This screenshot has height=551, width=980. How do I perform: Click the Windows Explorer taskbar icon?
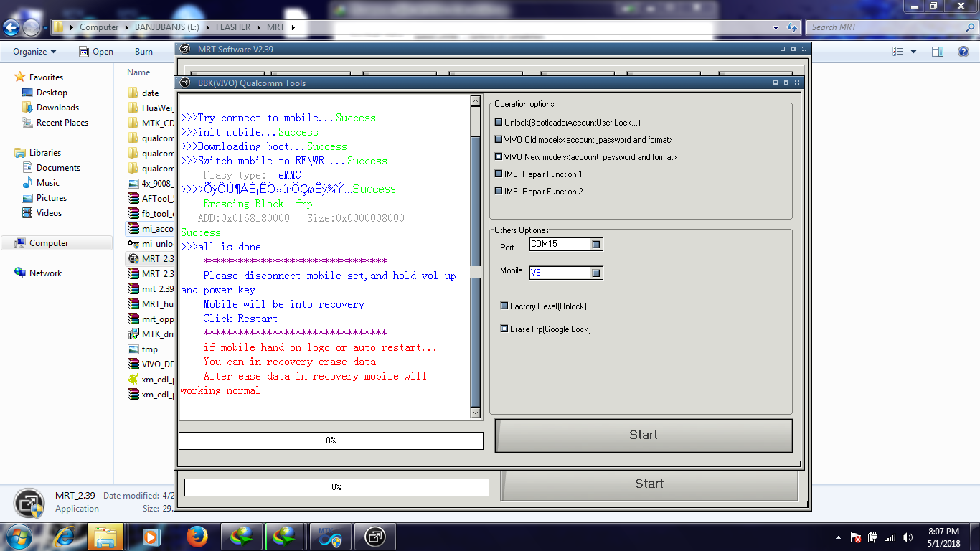[106, 536]
